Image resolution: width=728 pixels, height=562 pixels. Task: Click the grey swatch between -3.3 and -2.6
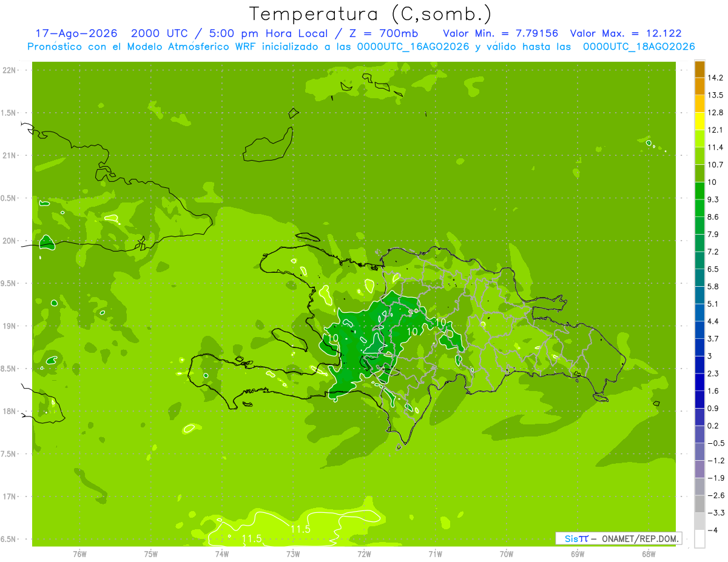tap(699, 504)
